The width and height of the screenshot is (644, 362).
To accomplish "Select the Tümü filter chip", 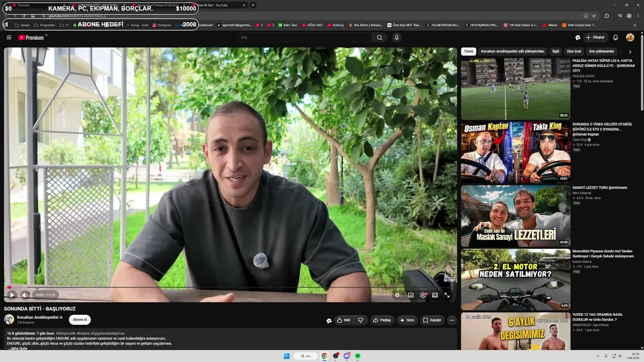I will (x=468, y=51).
